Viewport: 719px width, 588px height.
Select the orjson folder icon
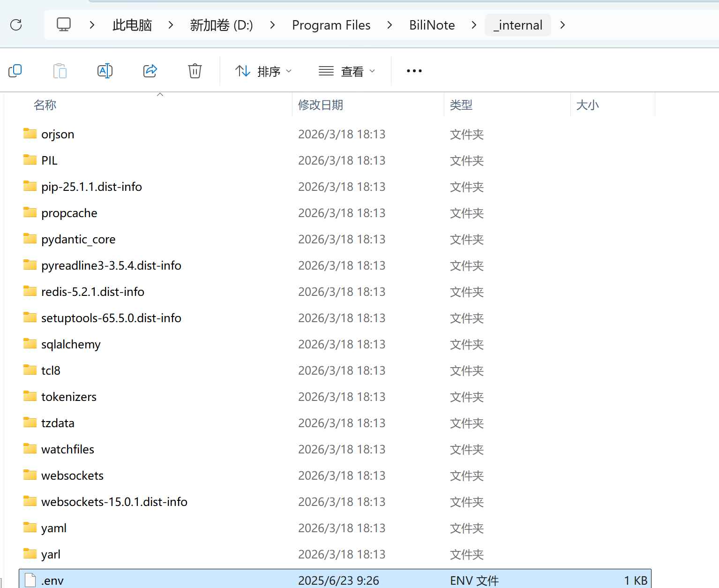(30, 134)
